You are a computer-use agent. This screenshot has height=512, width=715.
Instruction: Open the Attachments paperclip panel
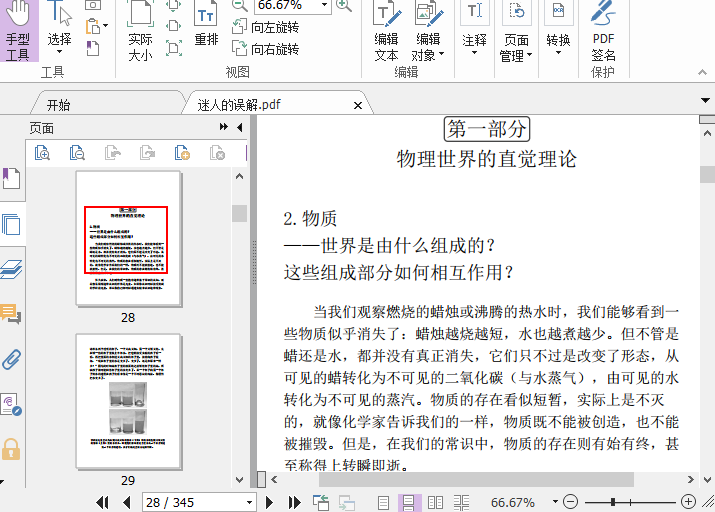[x=12, y=359]
